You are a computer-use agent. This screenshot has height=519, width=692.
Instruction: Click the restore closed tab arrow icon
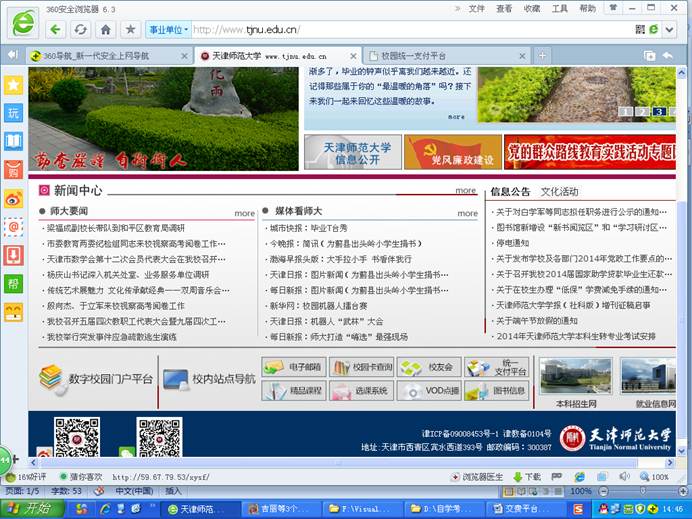click(x=668, y=56)
